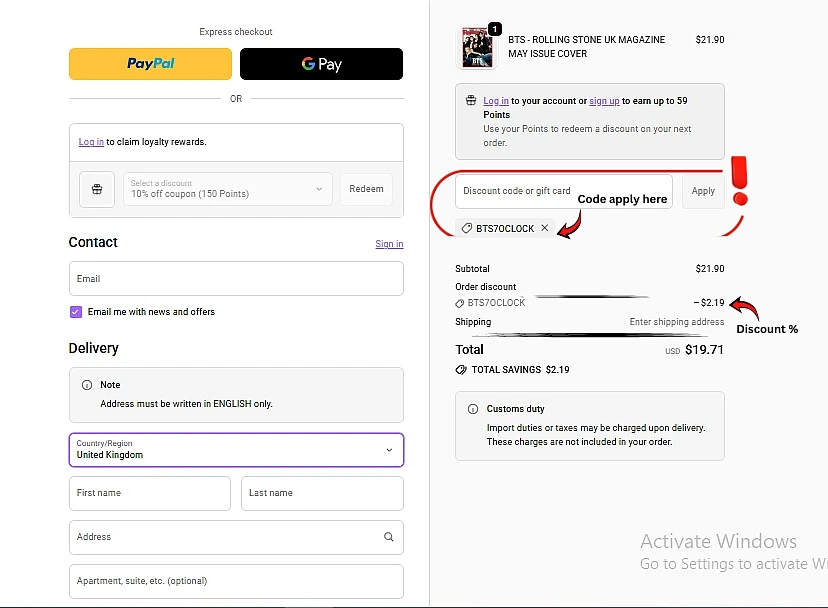Image resolution: width=828 pixels, height=608 pixels.
Task: Click the tag icon next to TOTAL SAVINGS
Action: click(461, 370)
